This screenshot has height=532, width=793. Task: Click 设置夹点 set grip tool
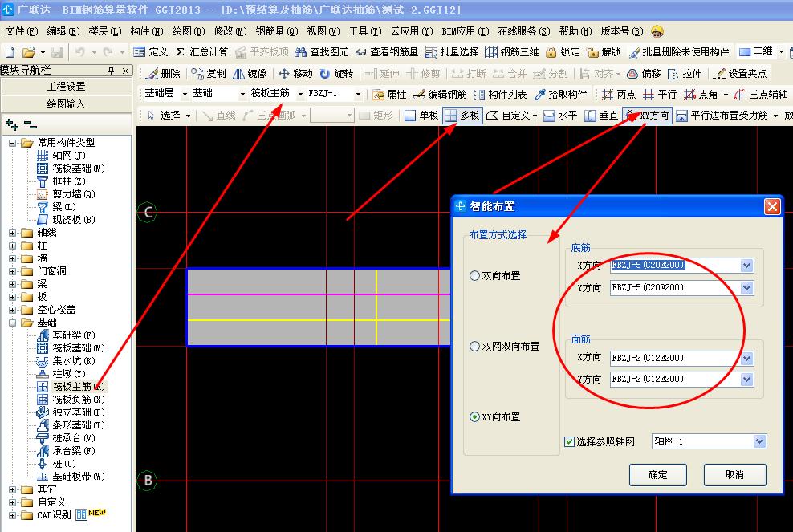click(740, 74)
